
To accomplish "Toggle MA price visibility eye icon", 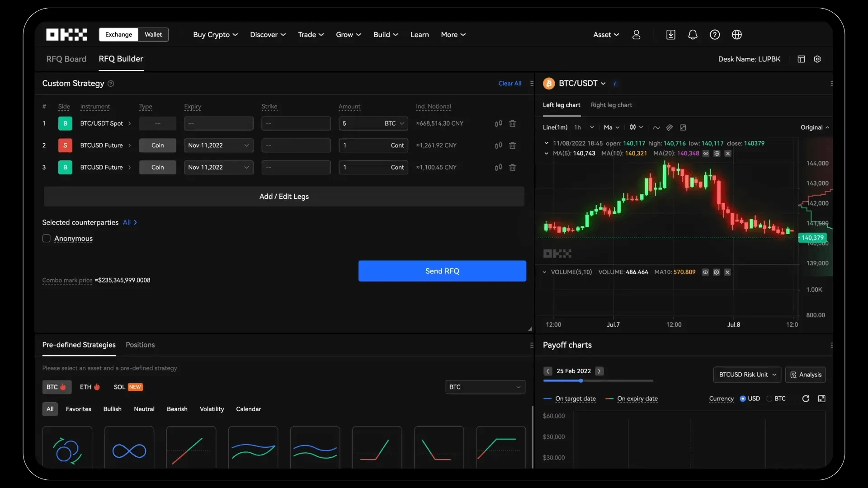I will pos(706,154).
